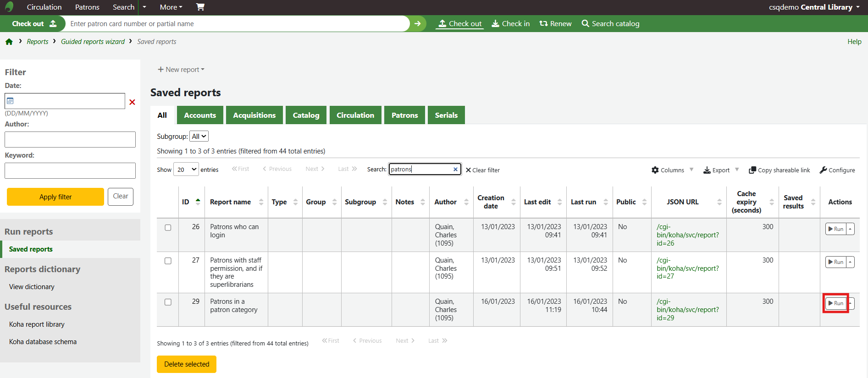The width and height of the screenshot is (868, 378).
Task: Open the Show entries count dropdown
Action: 186,170
